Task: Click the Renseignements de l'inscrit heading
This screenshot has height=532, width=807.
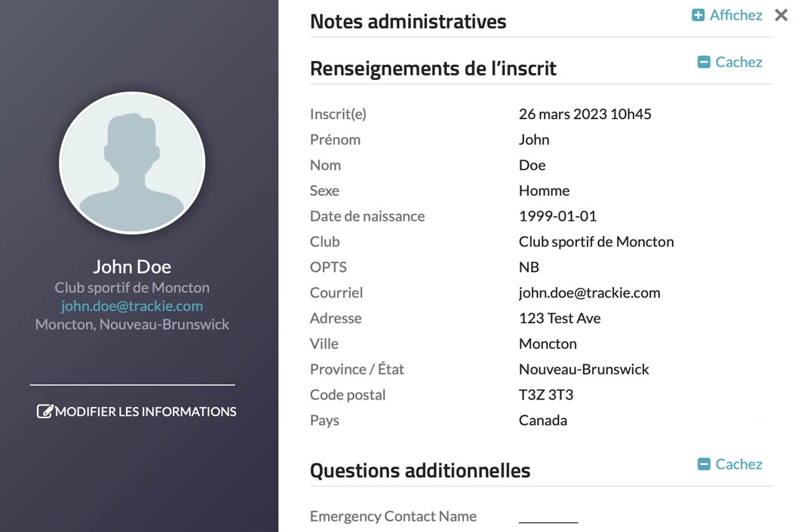Action: click(x=433, y=69)
